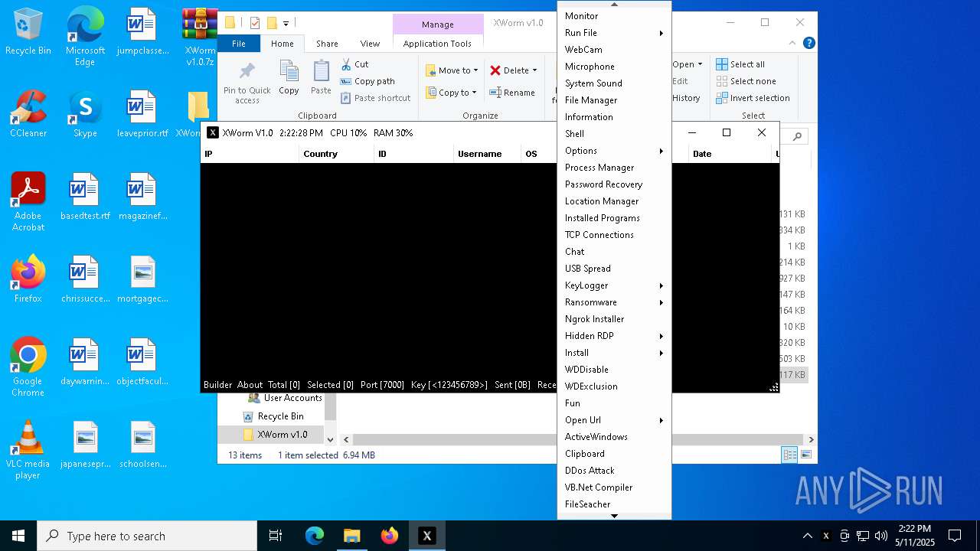Image resolution: width=980 pixels, height=551 pixels.
Task: Expand the Ransomware submenu
Action: click(x=614, y=302)
